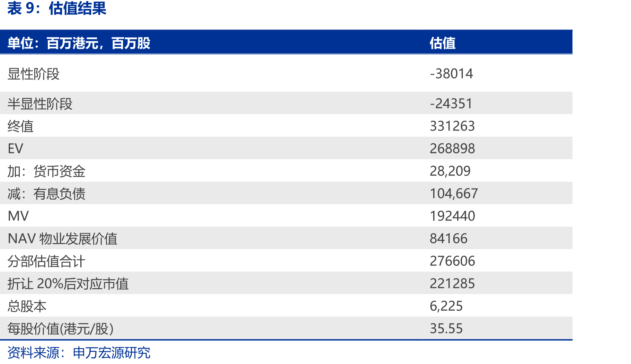Click the 每股价值(港元/股) value 35.55
The width and height of the screenshot is (631, 364).
[x=446, y=328]
